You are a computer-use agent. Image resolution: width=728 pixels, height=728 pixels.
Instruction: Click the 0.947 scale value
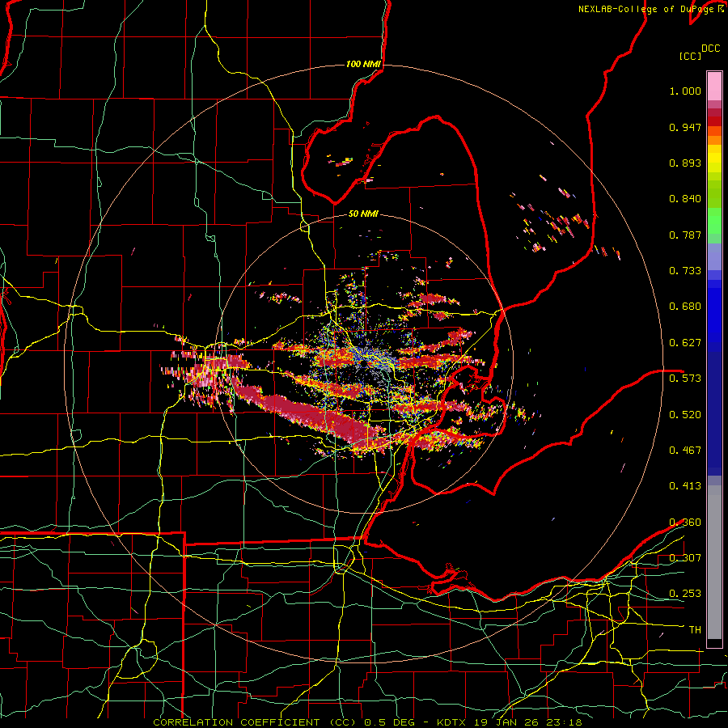click(685, 127)
